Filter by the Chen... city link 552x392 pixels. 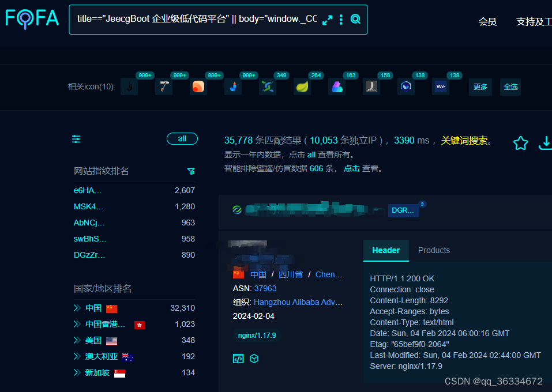(329, 274)
